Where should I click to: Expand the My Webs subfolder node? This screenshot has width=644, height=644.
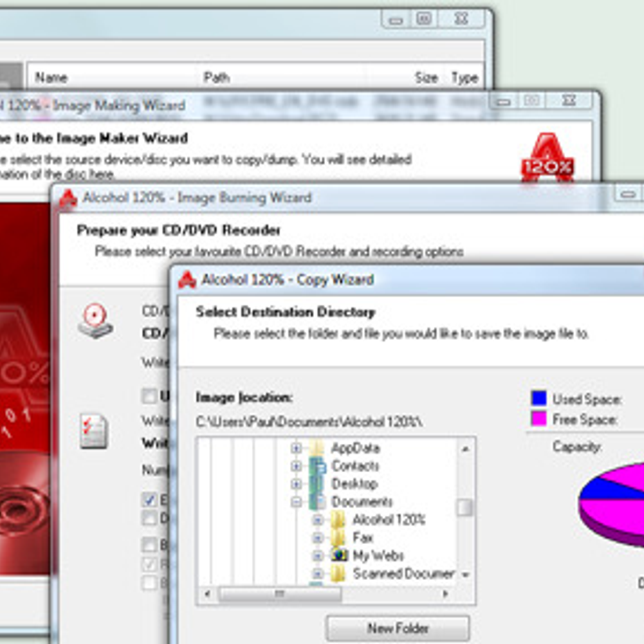[317, 555]
